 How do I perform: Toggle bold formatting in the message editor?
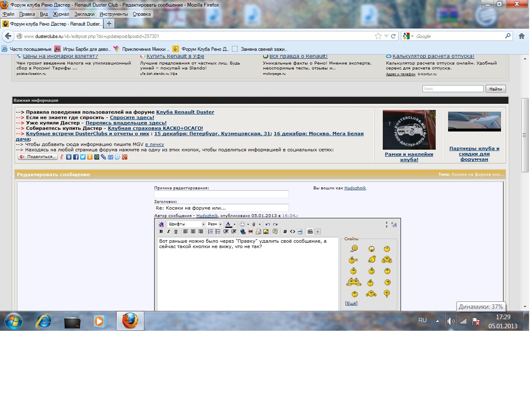[x=161, y=232]
